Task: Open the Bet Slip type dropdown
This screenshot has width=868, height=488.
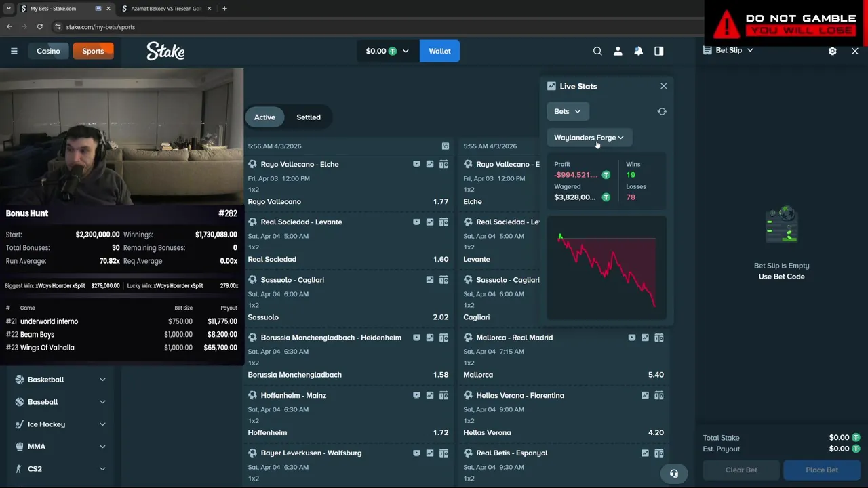Action: pyautogui.click(x=729, y=50)
